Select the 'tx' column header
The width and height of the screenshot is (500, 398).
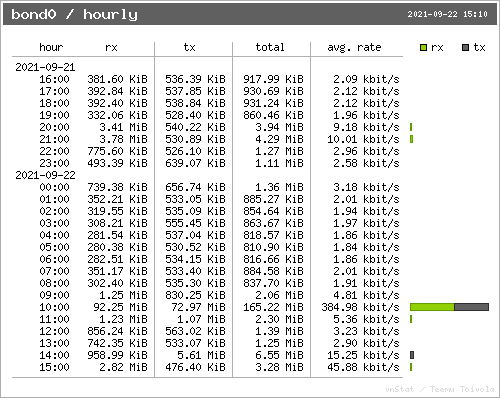click(189, 47)
